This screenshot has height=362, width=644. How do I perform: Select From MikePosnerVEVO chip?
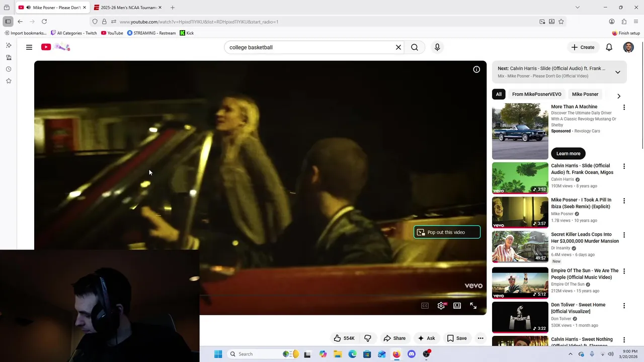tap(536, 95)
